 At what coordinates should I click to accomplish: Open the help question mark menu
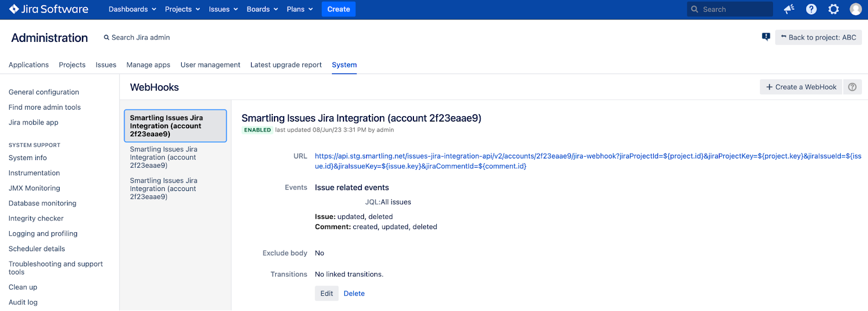[x=812, y=9]
